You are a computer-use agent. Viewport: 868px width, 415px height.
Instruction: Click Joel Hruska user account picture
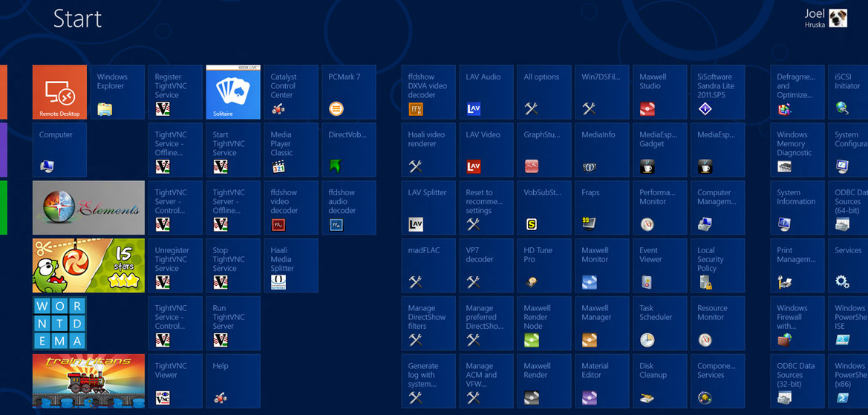pos(838,18)
